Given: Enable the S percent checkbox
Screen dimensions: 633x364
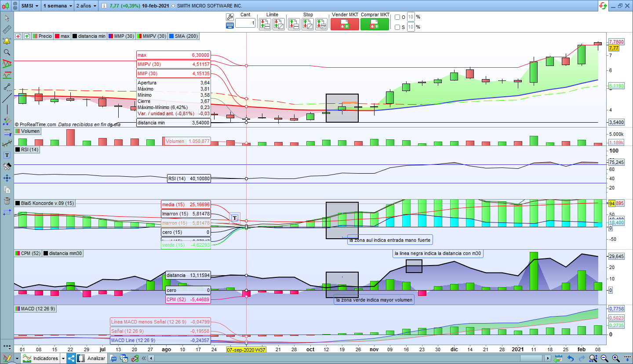Looking at the screenshot, I should coord(397,27).
